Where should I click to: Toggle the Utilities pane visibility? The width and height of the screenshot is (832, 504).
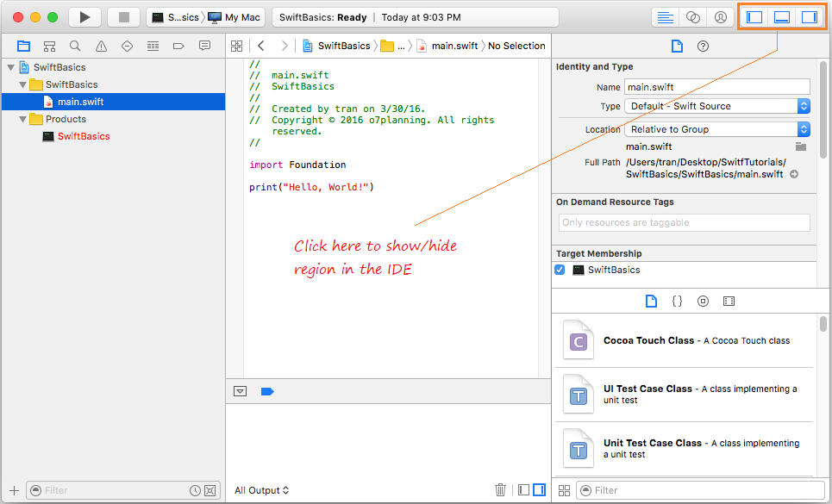(810, 17)
